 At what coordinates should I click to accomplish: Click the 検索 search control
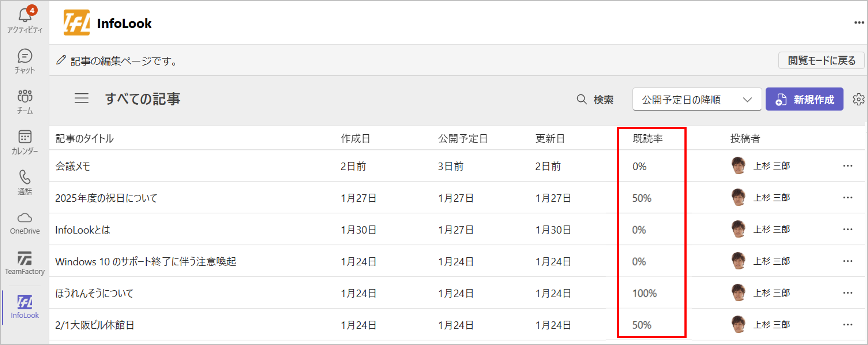point(595,100)
